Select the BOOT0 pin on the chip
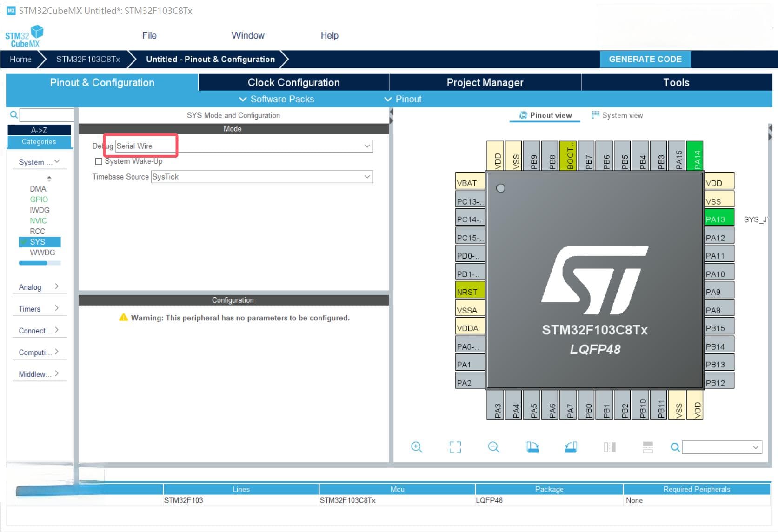Screen dimensions: 778x532 (x=568, y=155)
